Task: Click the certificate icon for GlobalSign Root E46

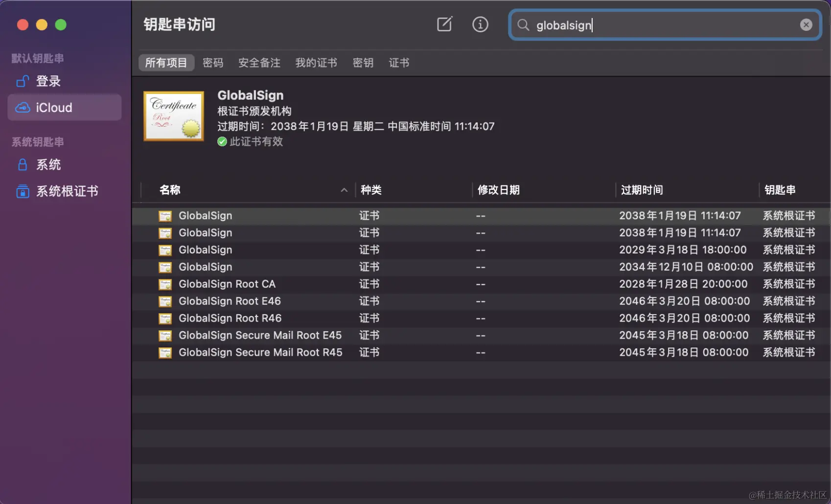Action: (x=165, y=301)
